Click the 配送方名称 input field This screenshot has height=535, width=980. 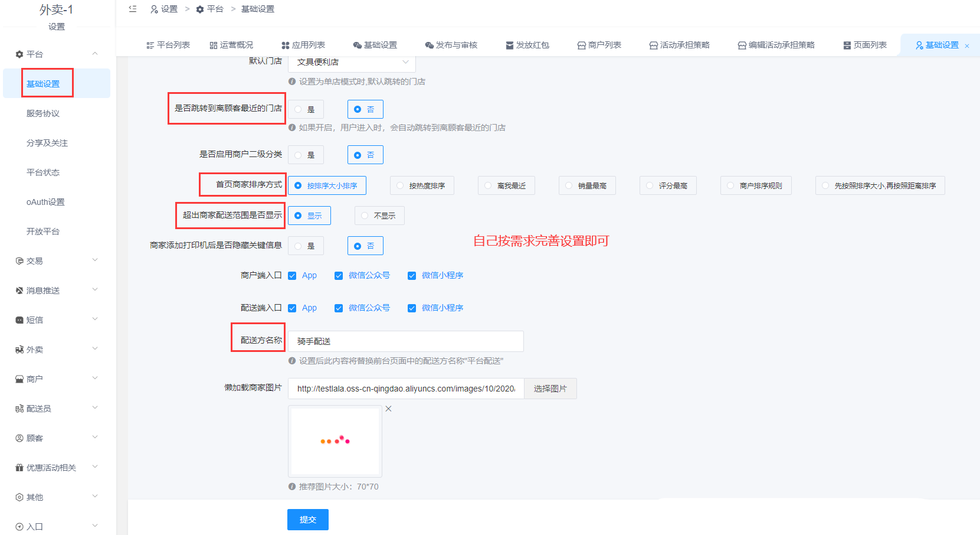pyautogui.click(x=406, y=341)
